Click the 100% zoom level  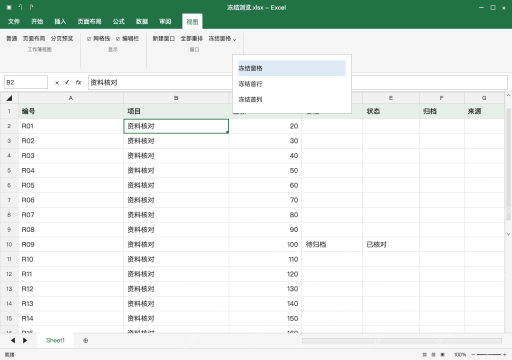pos(460,355)
